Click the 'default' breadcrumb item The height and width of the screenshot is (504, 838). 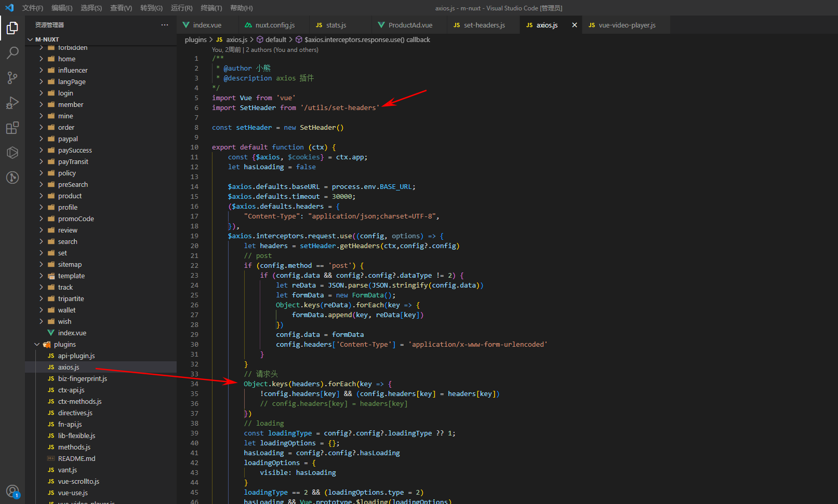[x=275, y=39]
